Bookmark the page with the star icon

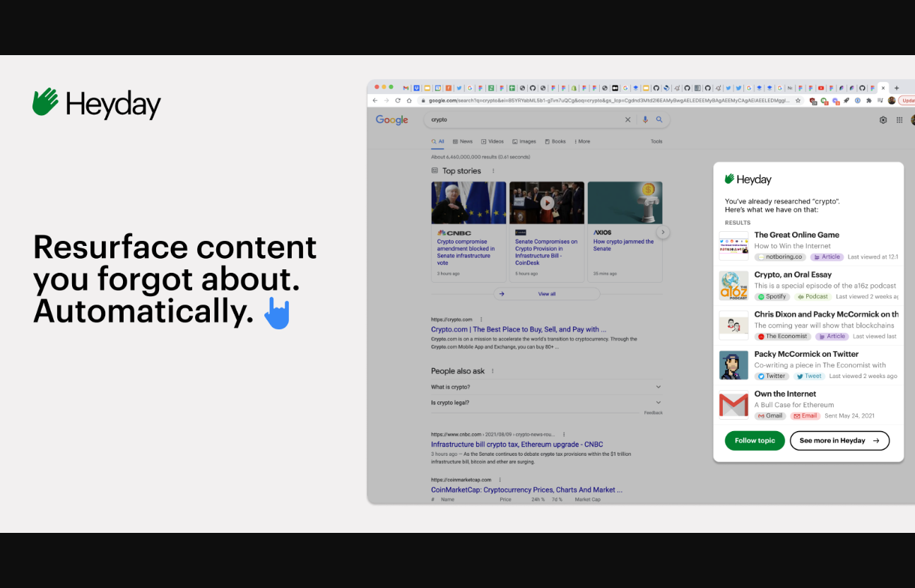click(798, 100)
